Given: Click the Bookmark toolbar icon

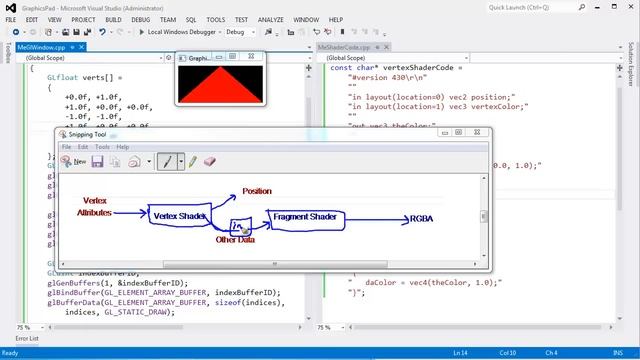Looking at the screenshot, I should pyautogui.click(x=342, y=32).
